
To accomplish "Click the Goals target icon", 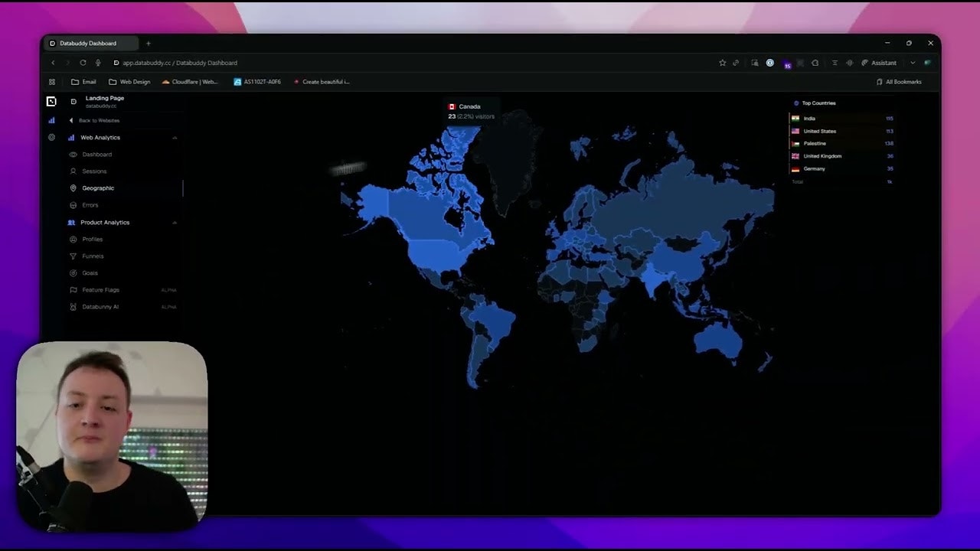I will [73, 272].
